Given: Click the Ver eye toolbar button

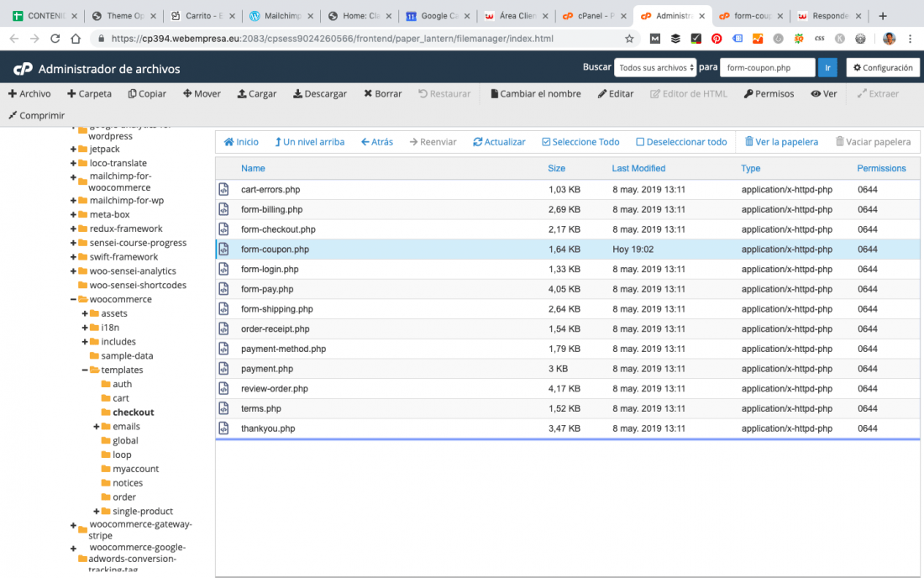Looking at the screenshot, I should pyautogui.click(x=824, y=94).
